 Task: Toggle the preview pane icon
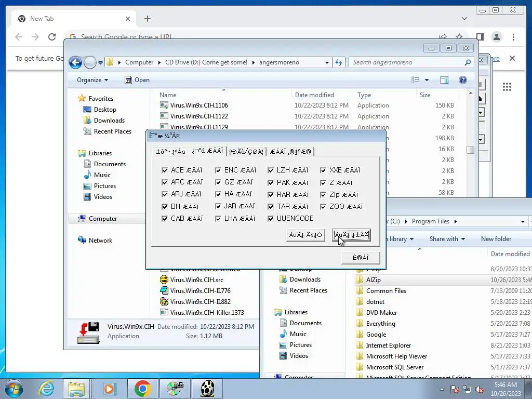point(444,80)
